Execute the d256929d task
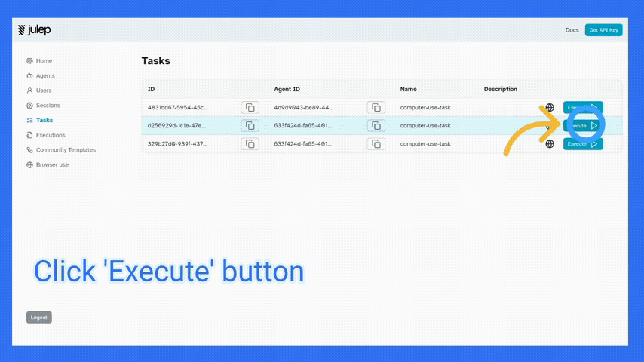Viewport: 644px width, 362px height. click(583, 126)
